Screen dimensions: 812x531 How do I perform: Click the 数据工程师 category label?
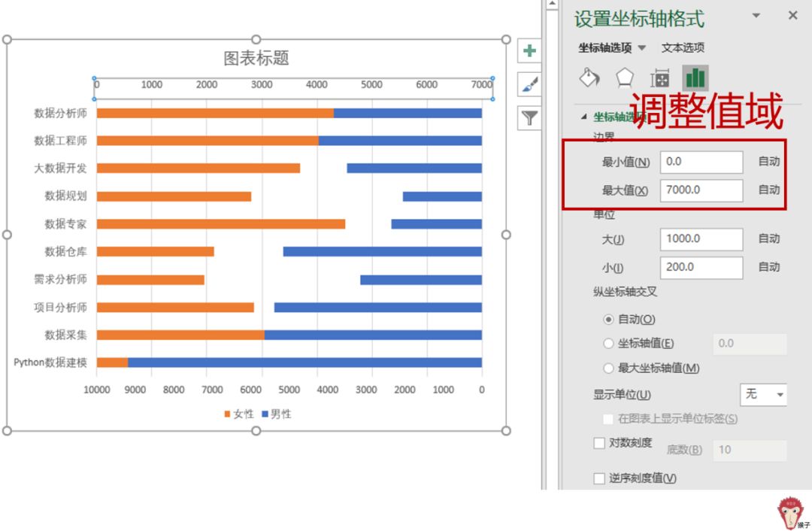click(x=60, y=141)
